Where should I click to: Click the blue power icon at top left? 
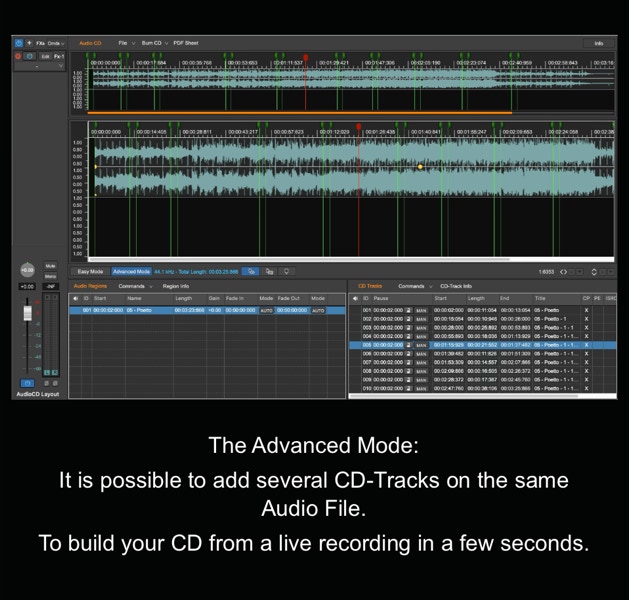(18, 44)
